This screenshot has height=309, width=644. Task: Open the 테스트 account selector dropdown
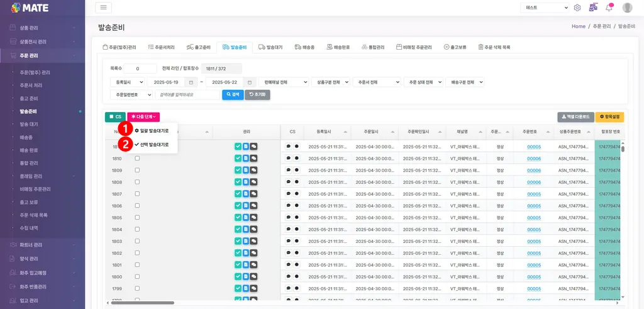545,8
